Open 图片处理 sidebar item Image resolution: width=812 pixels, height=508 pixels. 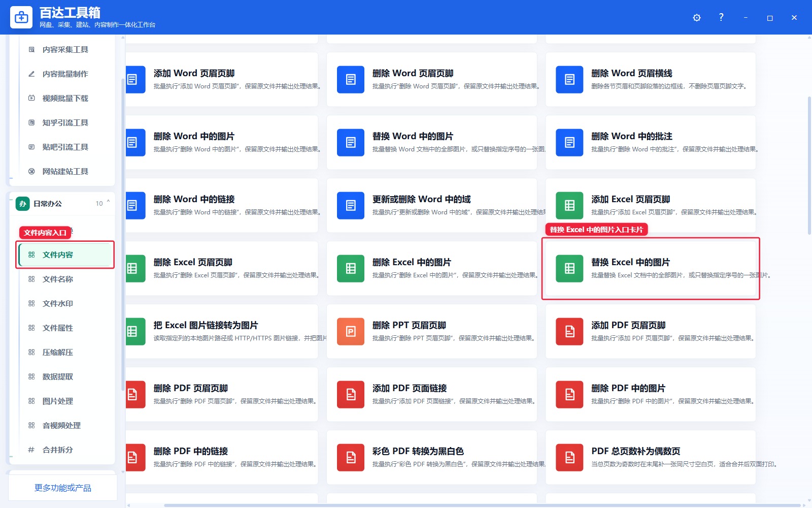pos(65,401)
